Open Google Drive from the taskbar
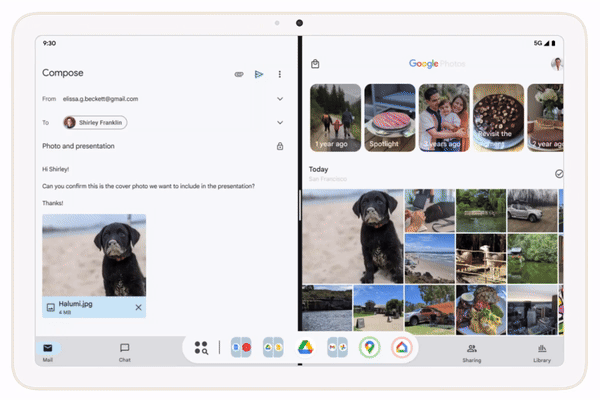This screenshot has width=600, height=400. click(x=305, y=348)
